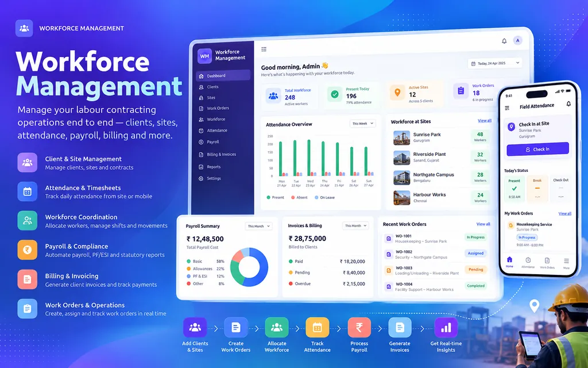Click In Progress status badge for WO-1001
The image size is (588, 368).
click(x=475, y=237)
